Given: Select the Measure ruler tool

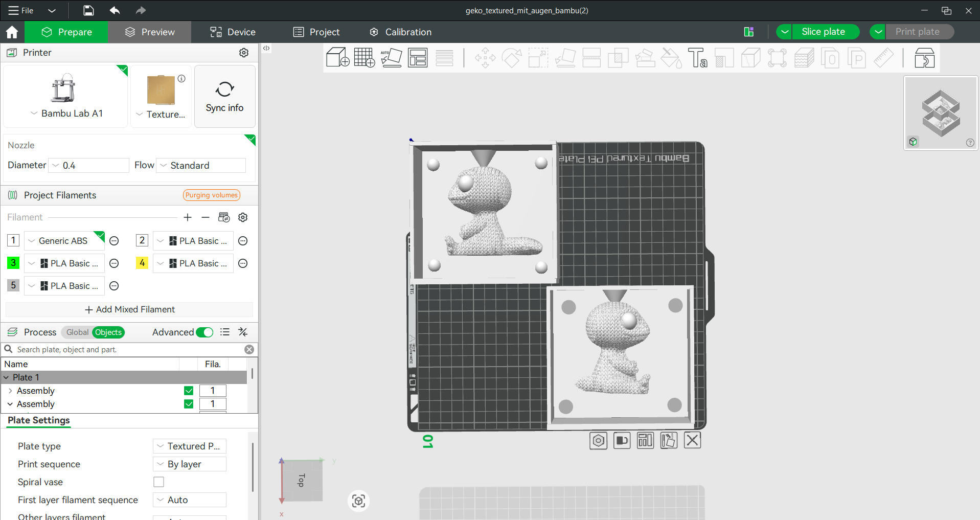Looking at the screenshot, I should click(883, 58).
